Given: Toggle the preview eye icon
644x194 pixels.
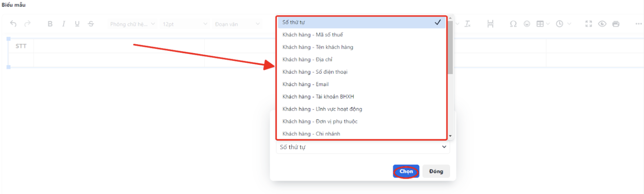Looking at the screenshot, I should [602, 24].
